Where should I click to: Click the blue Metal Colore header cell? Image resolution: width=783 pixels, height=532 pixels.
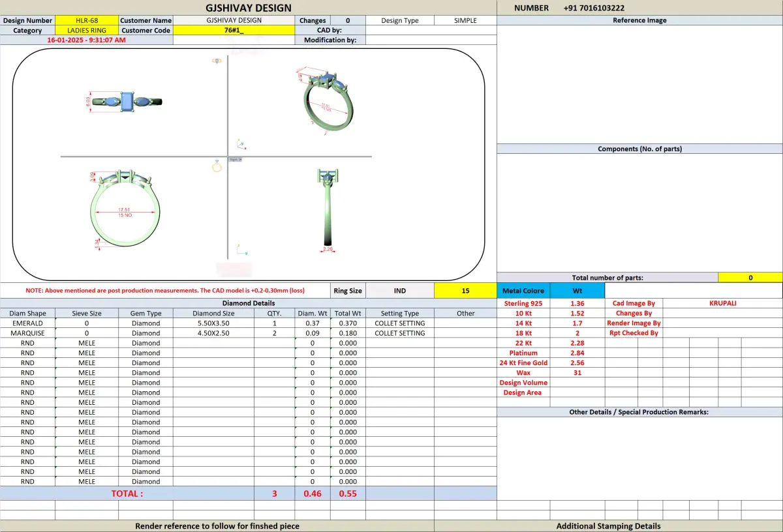pyautogui.click(x=523, y=290)
